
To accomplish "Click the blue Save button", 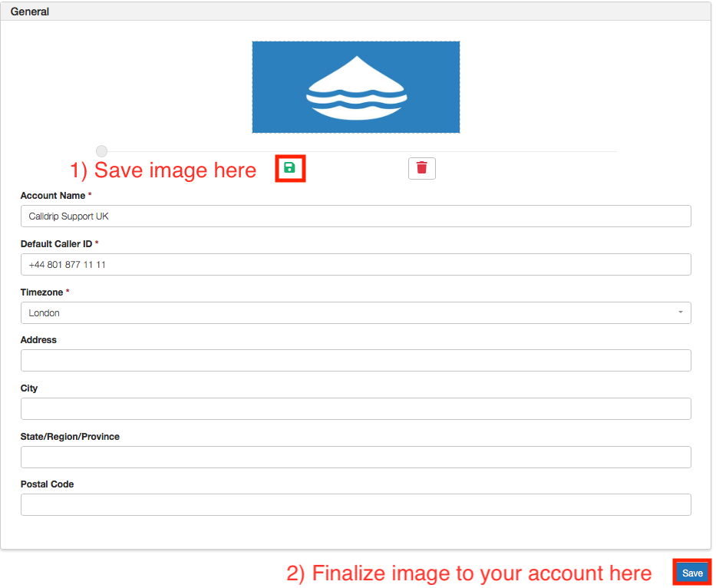I will (692, 573).
